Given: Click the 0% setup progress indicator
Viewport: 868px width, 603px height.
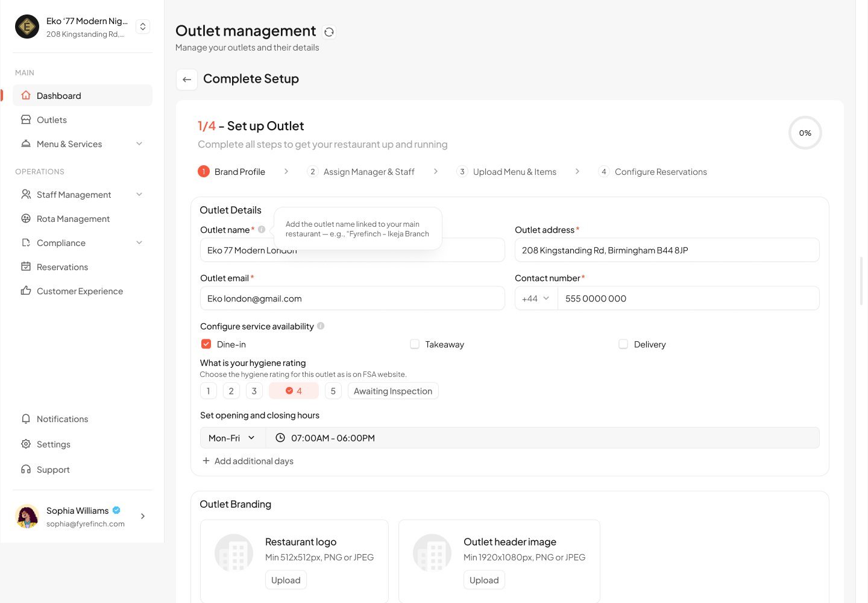Looking at the screenshot, I should pyautogui.click(x=805, y=133).
